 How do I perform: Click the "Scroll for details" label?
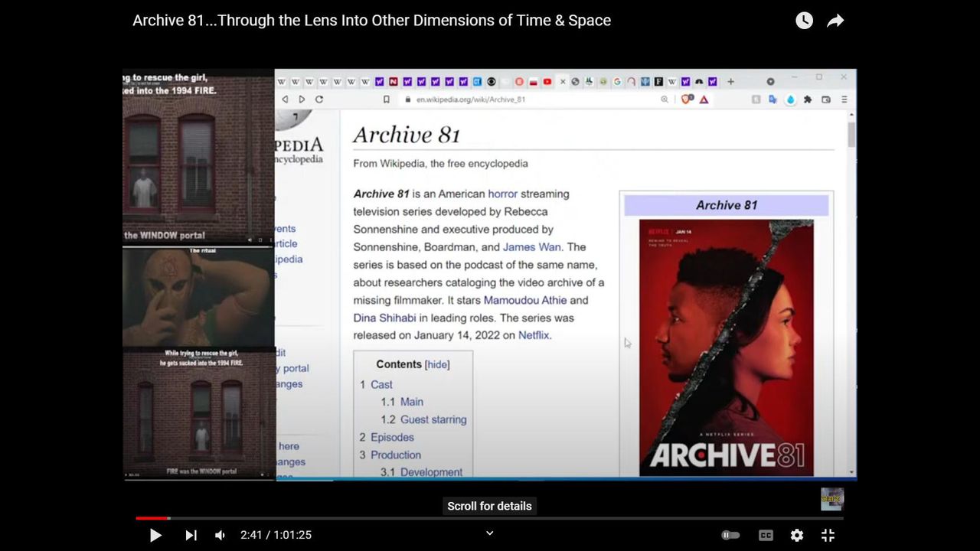489,506
